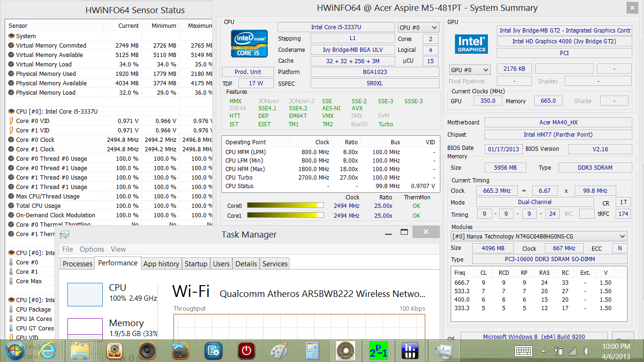Select the Memory graph in Task Manager sidebar

pos(85,329)
